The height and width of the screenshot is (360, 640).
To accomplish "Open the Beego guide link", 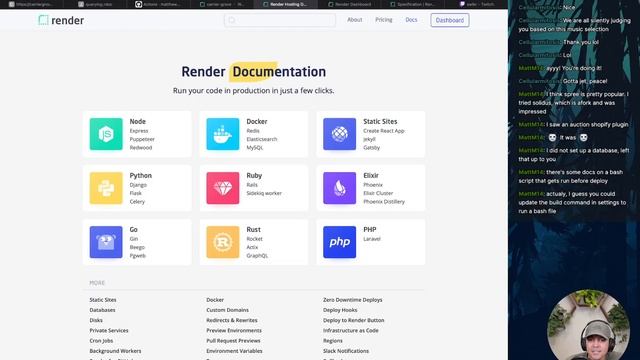I will pos(137,247).
